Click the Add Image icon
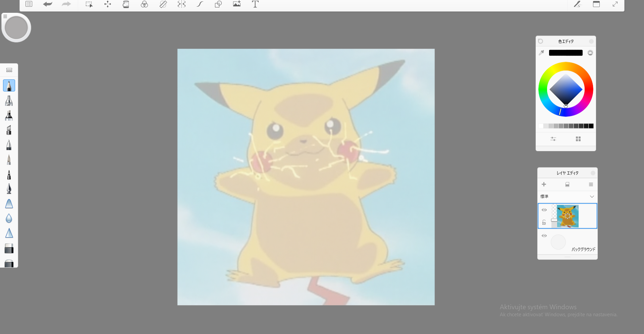This screenshot has width=644, height=334. pyautogui.click(x=237, y=4)
